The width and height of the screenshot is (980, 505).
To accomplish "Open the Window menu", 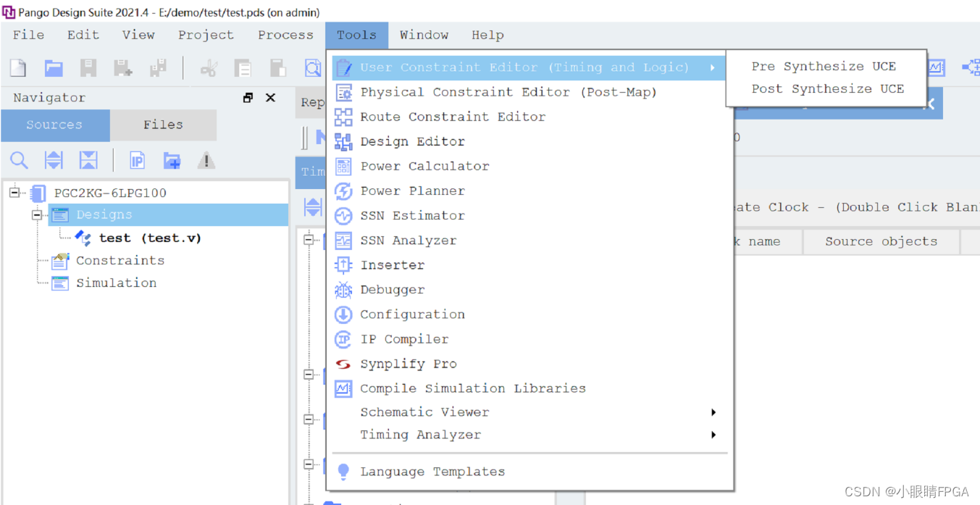I will [x=424, y=35].
